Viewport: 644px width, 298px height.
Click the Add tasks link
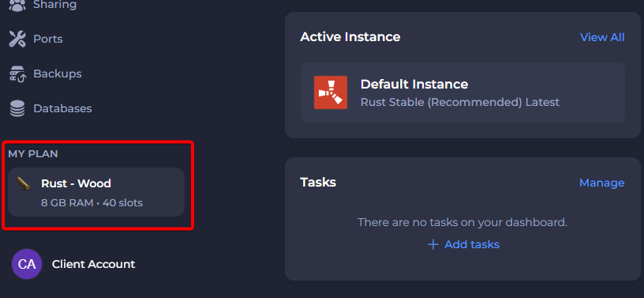tap(472, 244)
